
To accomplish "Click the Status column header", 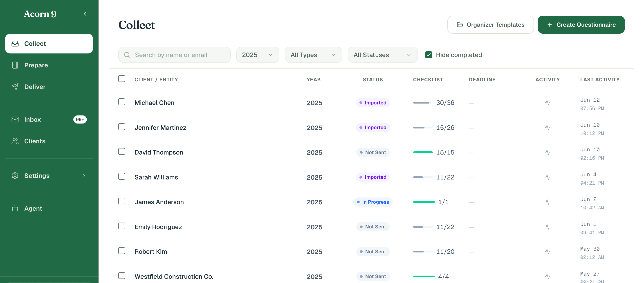I will [x=373, y=80].
